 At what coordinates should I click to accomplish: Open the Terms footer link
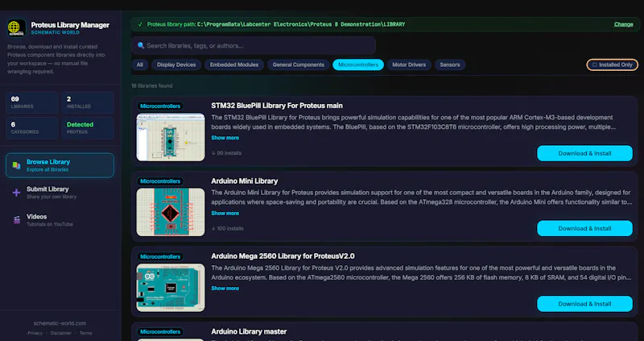[x=86, y=333]
